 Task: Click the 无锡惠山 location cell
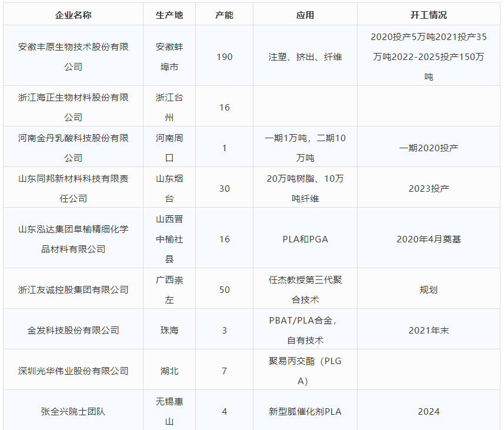[x=169, y=411]
